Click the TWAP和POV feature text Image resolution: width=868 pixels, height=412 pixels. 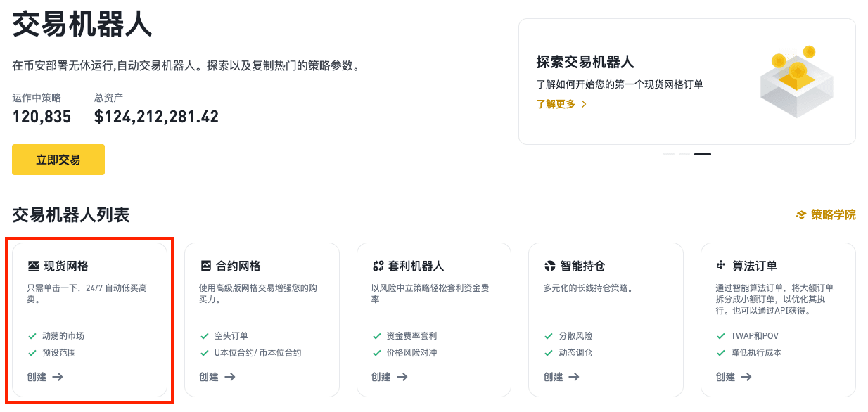coord(755,336)
